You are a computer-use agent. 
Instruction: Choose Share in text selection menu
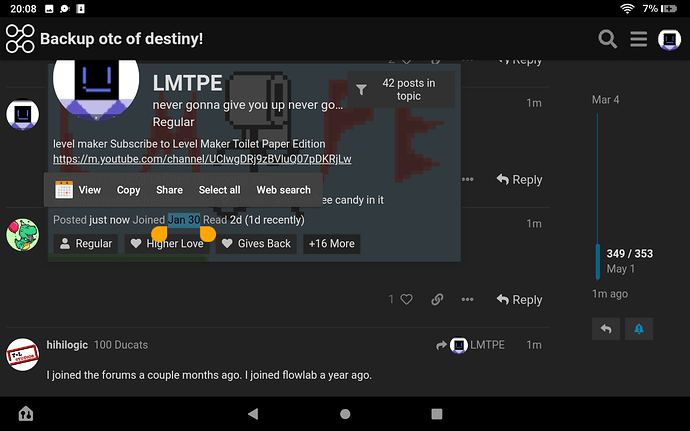click(x=169, y=190)
